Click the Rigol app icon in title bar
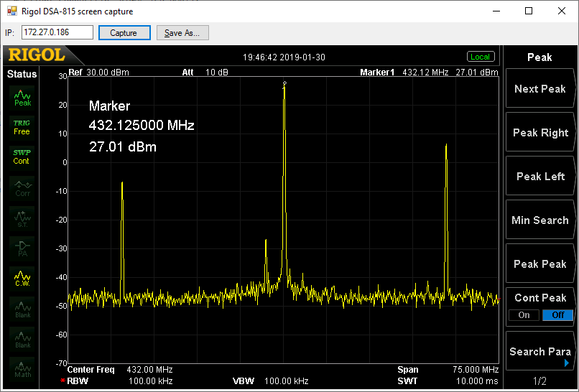The width and height of the screenshot is (579, 392). click(x=11, y=11)
